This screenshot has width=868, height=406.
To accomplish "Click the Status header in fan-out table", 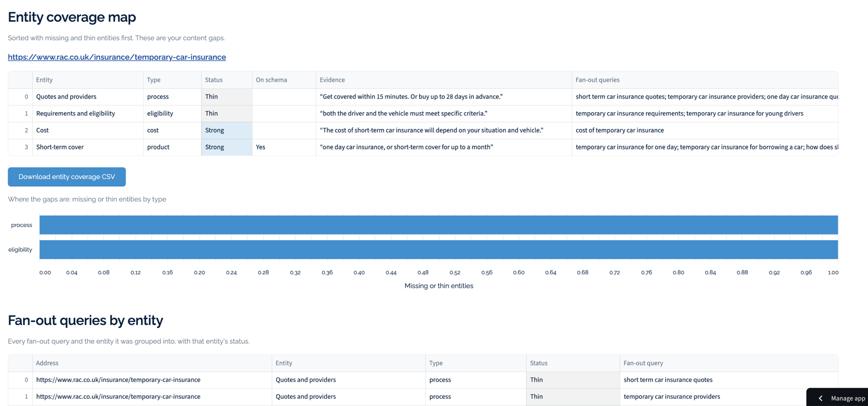I will tap(573, 363).
